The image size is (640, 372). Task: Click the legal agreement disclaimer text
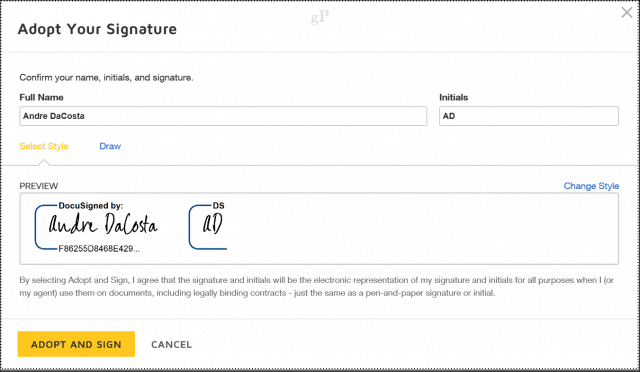(x=316, y=287)
